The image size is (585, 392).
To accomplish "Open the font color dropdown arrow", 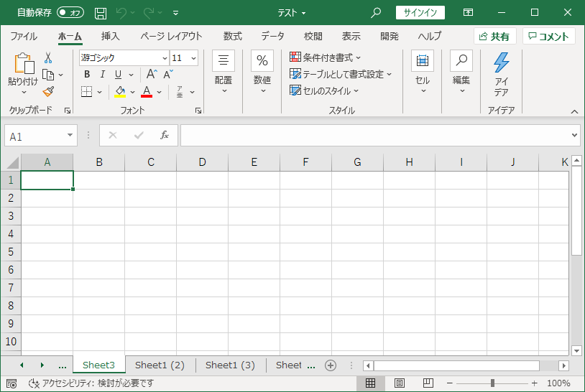I will pos(160,92).
